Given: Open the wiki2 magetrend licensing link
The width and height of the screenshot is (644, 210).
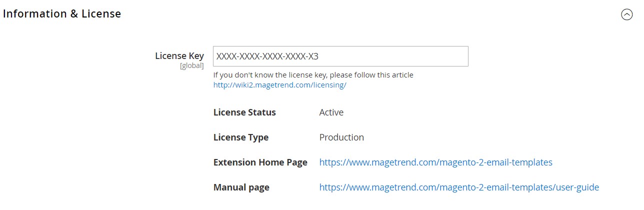Looking at the screenshot, I should [279, 85].
